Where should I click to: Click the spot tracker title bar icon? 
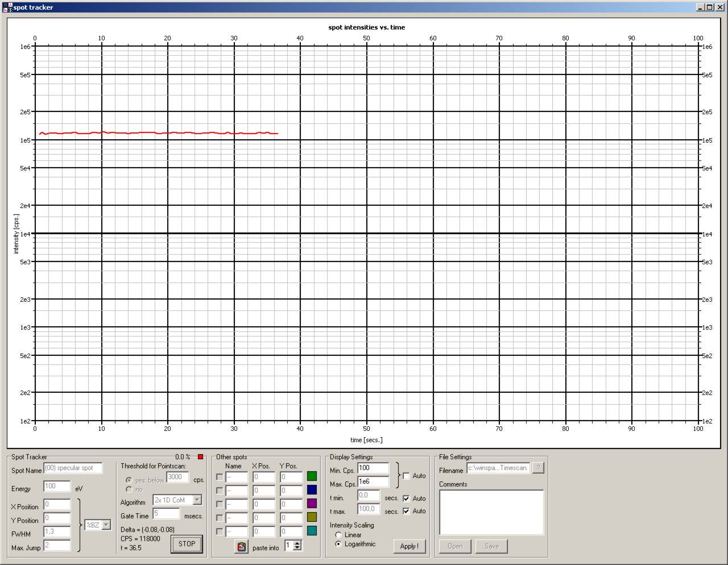point(7,7)
